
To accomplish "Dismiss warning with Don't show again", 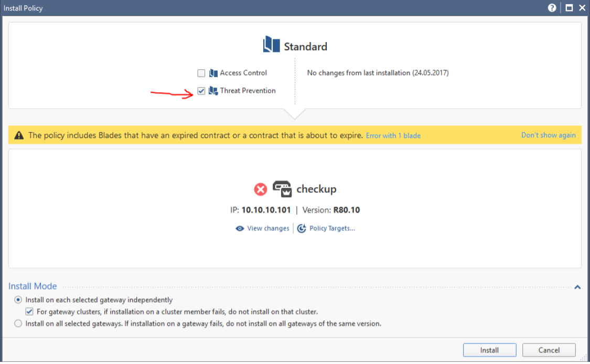I will pyautogui.click(x=548, y=135).
